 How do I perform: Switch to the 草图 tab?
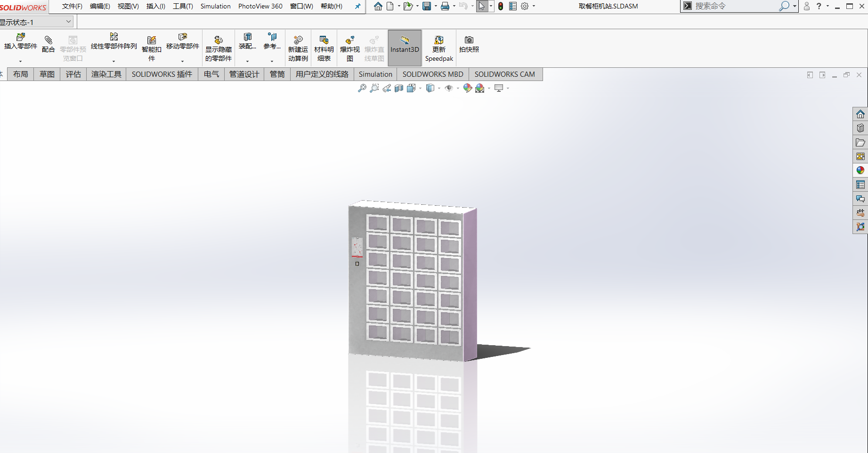pyautogui.click(x=47, y=74)
